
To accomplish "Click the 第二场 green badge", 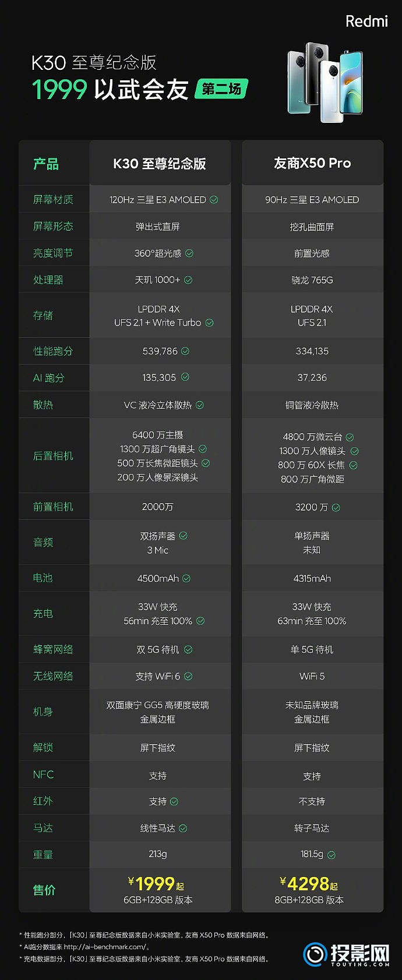I will (221, 89).
